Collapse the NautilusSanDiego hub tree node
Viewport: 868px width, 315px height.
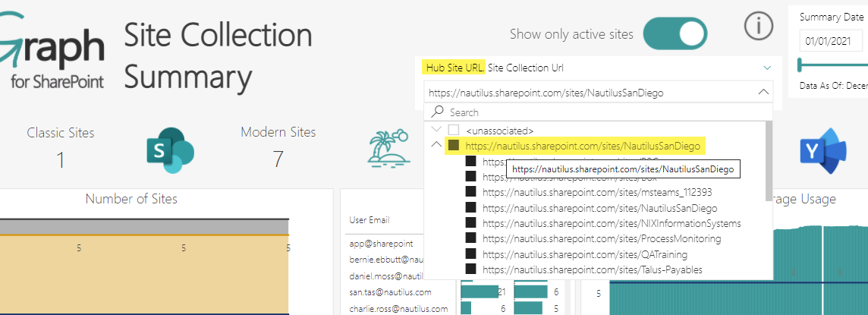coord(437,145)
